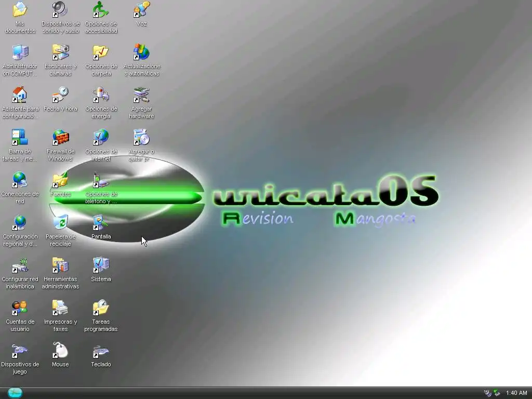Open Herramientas administrativas shortcut

point(60,265)
